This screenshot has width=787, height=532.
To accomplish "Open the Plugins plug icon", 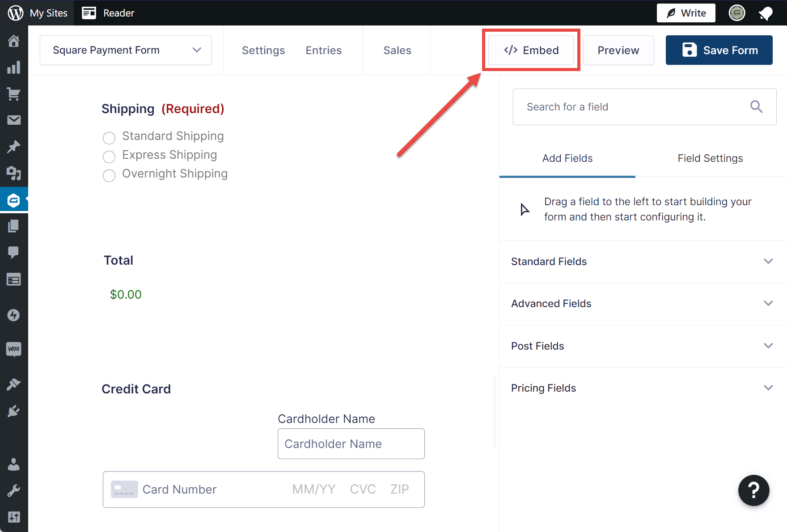I will pos(14,411).
